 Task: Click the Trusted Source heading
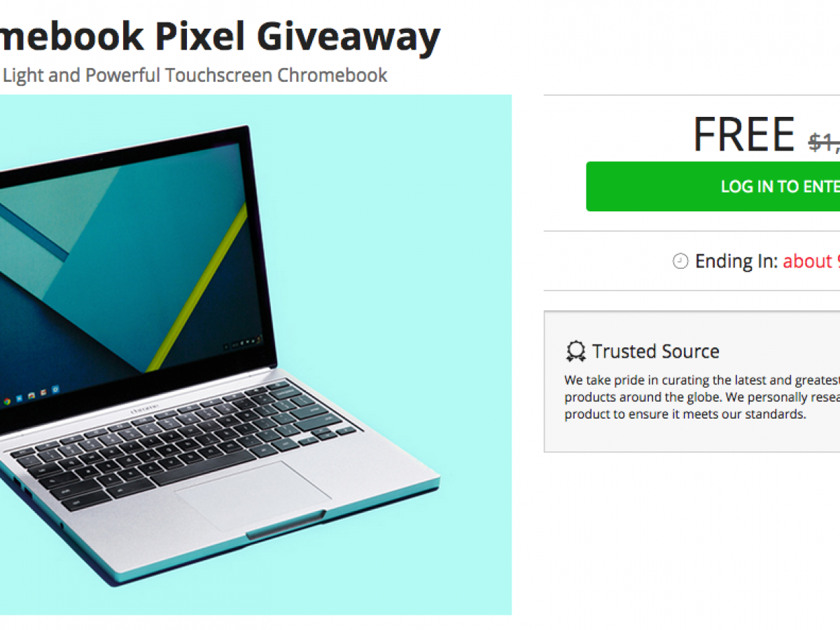[656, 351]
